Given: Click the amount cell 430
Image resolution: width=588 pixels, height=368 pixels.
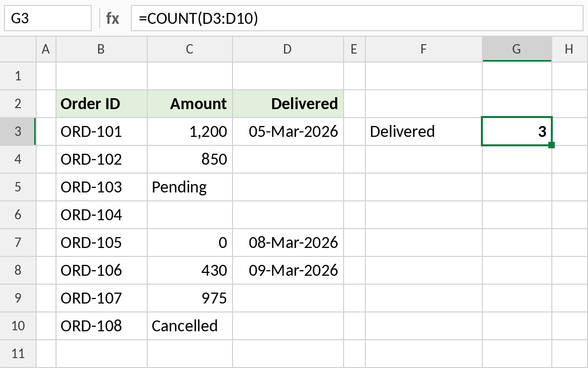Looking at the screenshot, I should (x=190, y=270).
